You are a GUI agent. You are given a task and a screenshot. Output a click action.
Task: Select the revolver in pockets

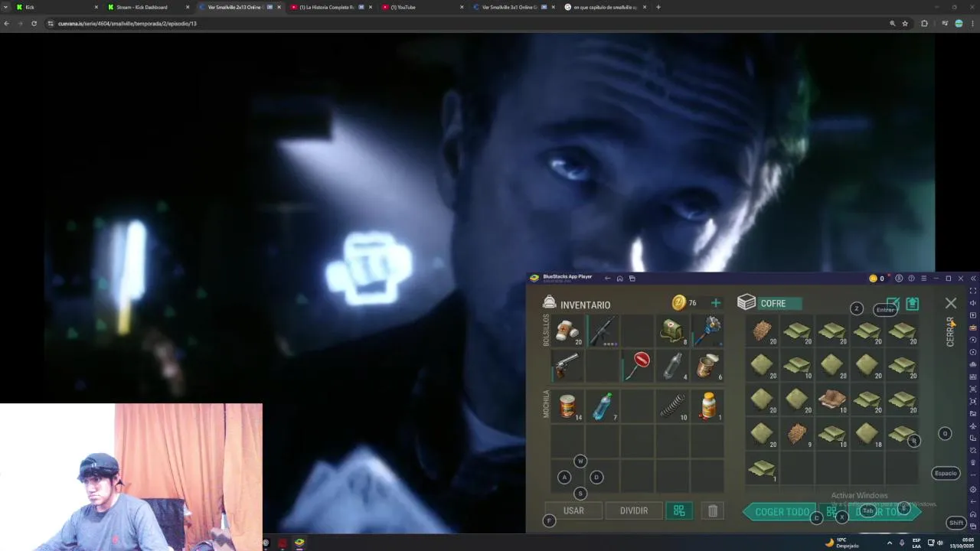coord(568,366)
